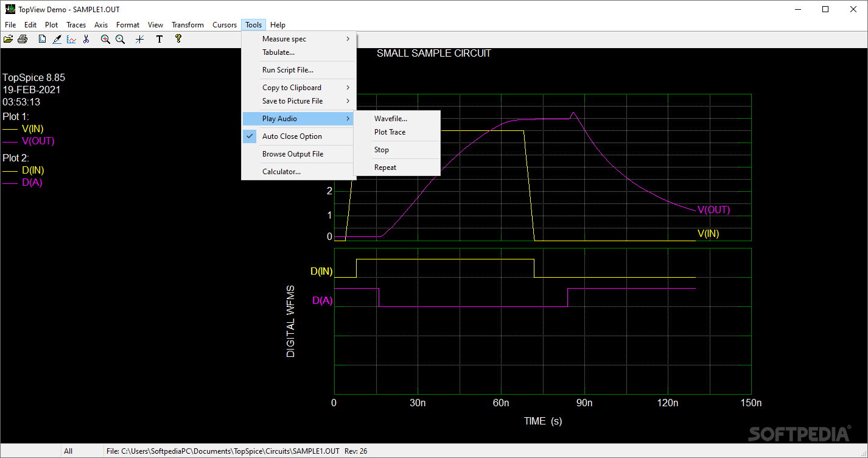Open the View menu

(156, 25)
